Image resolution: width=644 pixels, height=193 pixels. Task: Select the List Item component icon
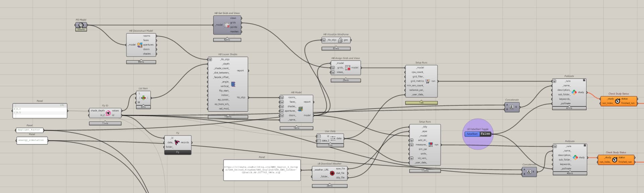pos(144,98)
